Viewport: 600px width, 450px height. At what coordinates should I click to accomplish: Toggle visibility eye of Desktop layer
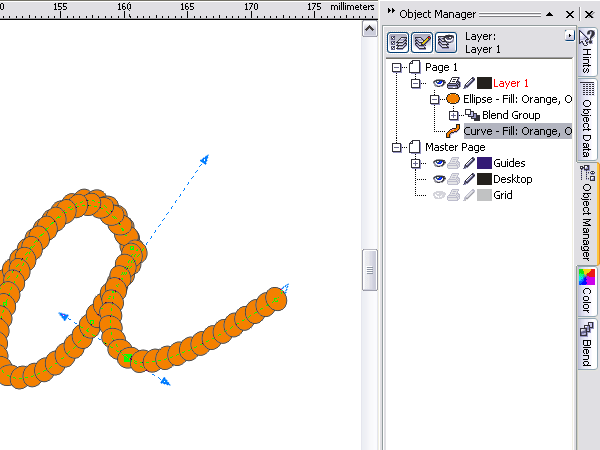click(439, 179)
